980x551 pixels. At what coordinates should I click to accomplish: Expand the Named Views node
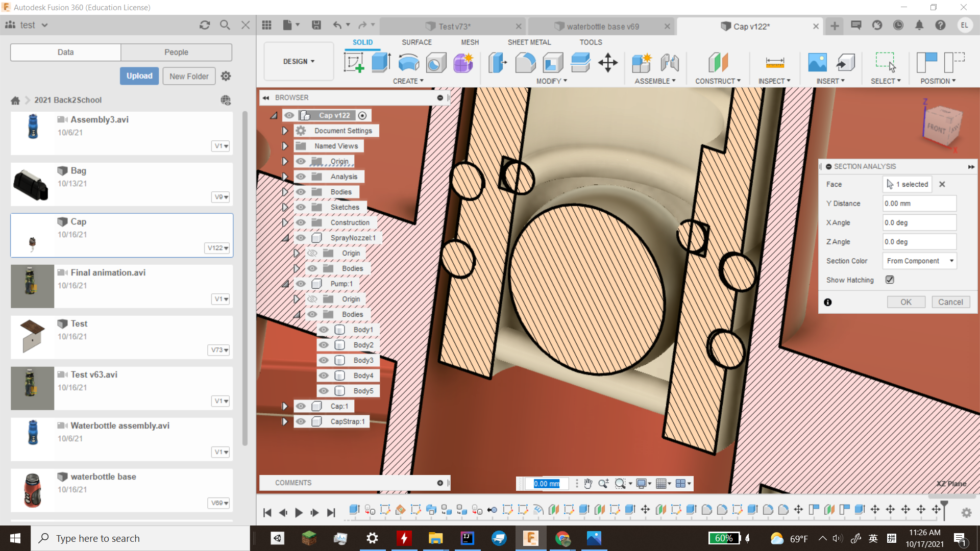tap(284, 146)
